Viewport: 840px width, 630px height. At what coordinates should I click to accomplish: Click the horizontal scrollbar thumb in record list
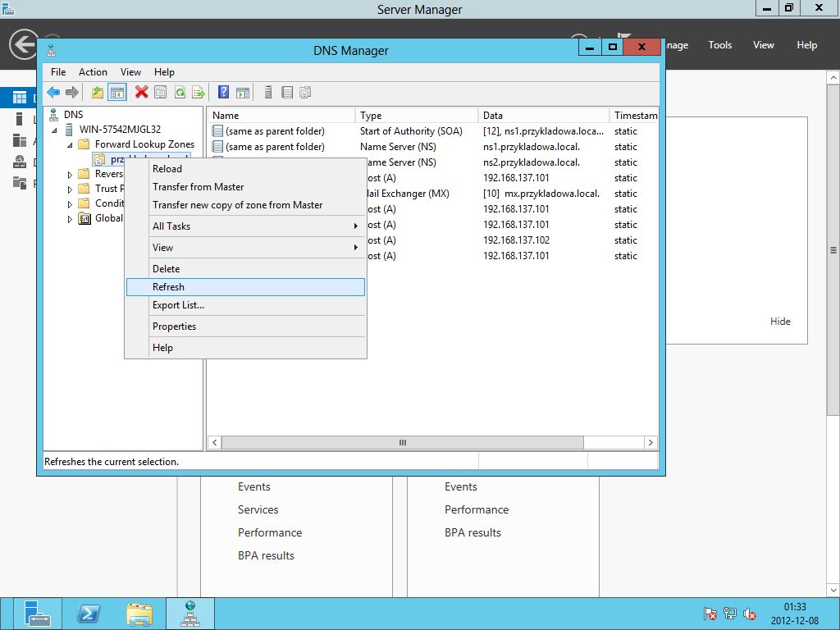402,442
